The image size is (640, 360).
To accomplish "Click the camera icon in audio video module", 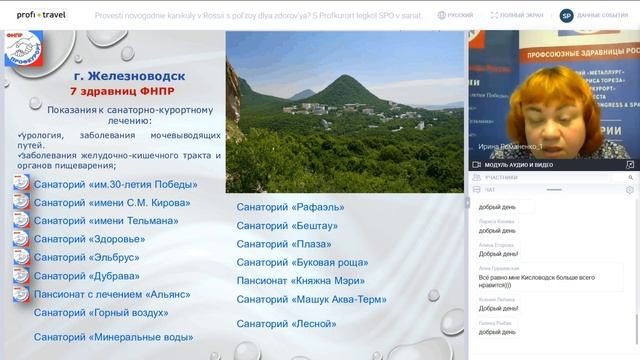I will 476,165.
